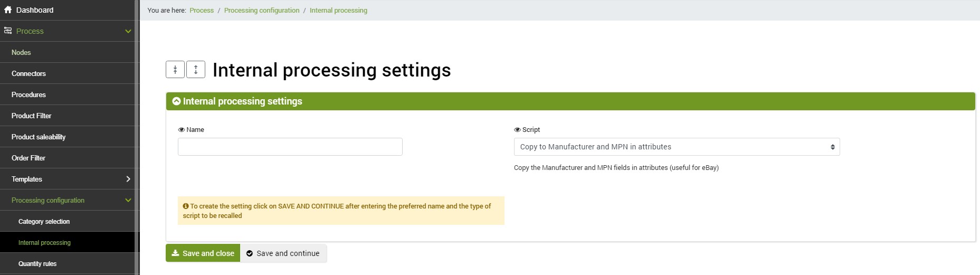Screen dimensions: 980x275
Task: Click the eye icon next to Name
Action: (182, 130)
